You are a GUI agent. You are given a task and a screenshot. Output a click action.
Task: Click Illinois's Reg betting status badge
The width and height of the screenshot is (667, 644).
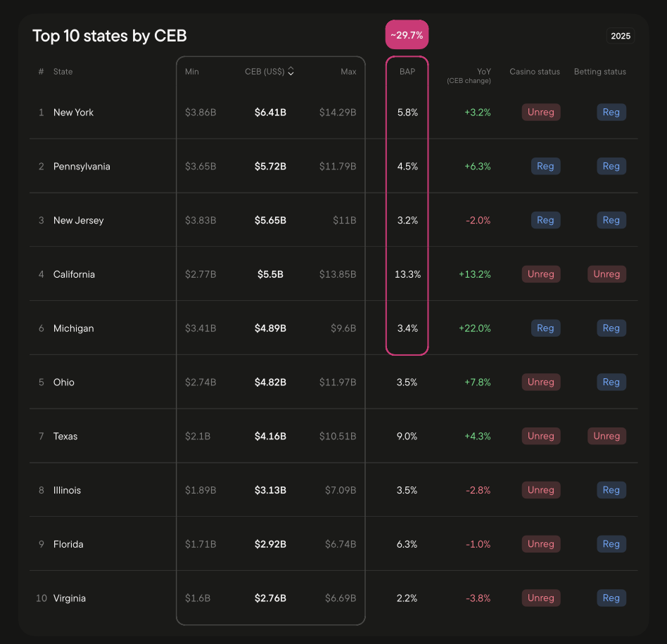pyautogui.click(x=611, y=490)
